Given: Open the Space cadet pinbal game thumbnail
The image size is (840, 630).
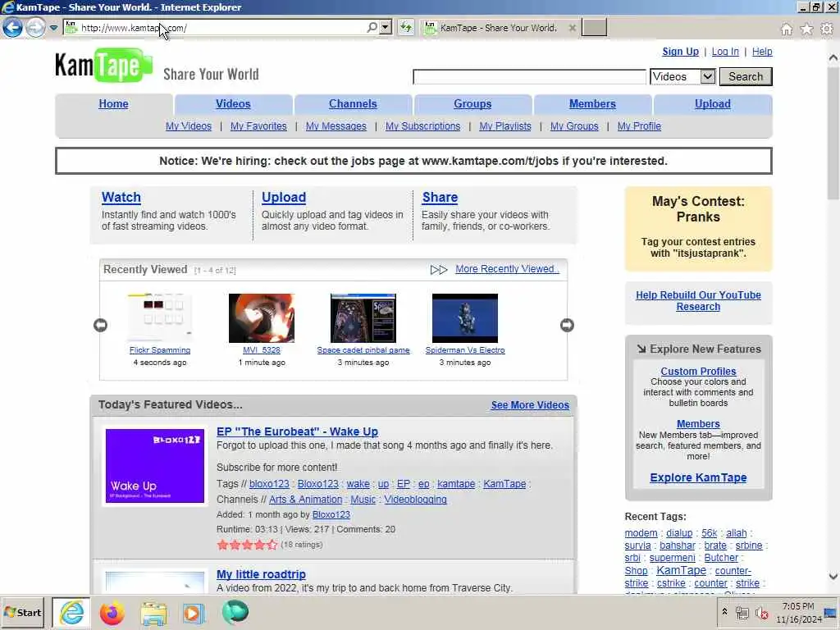Looking at the screenshot, I should 363,317.
